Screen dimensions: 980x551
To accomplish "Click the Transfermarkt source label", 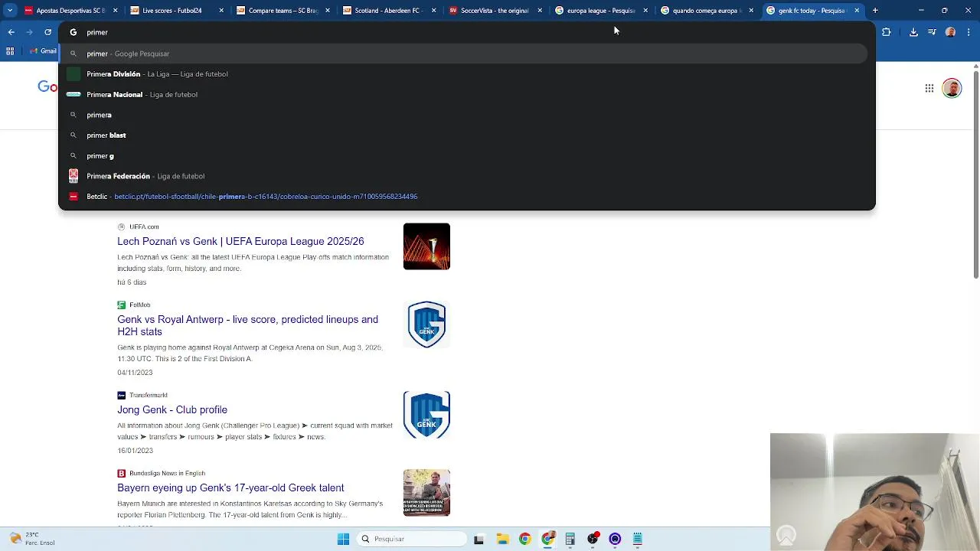I will pos(149,395).
